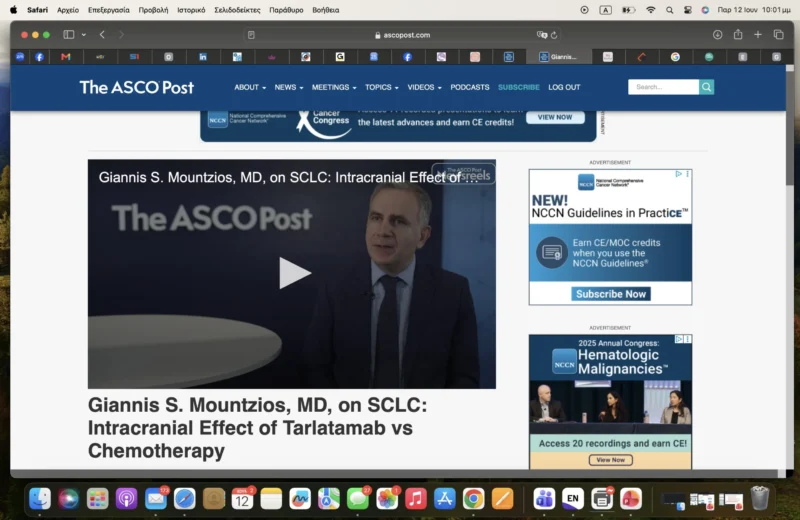Image resolution: width=800 pixels, height=520 pixels.
Task: Open Launchpad from the Dock
Action: coord(97,499)
